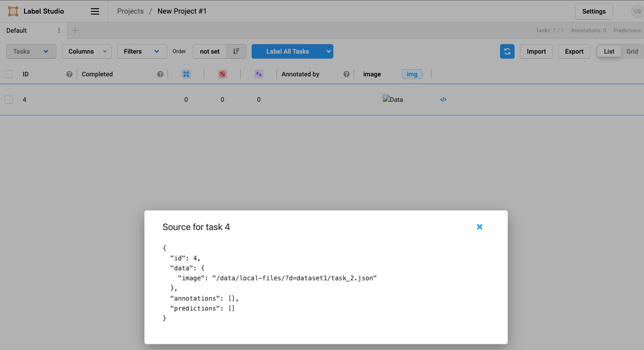The width and height of the screenshot is (644, 350).
Task: Select the checkbox for task 4
Action: (x=8, y=99)
